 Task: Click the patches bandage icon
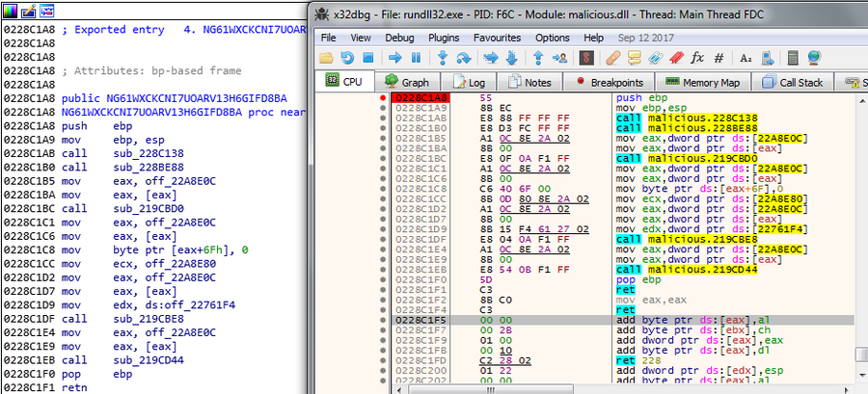611,58
